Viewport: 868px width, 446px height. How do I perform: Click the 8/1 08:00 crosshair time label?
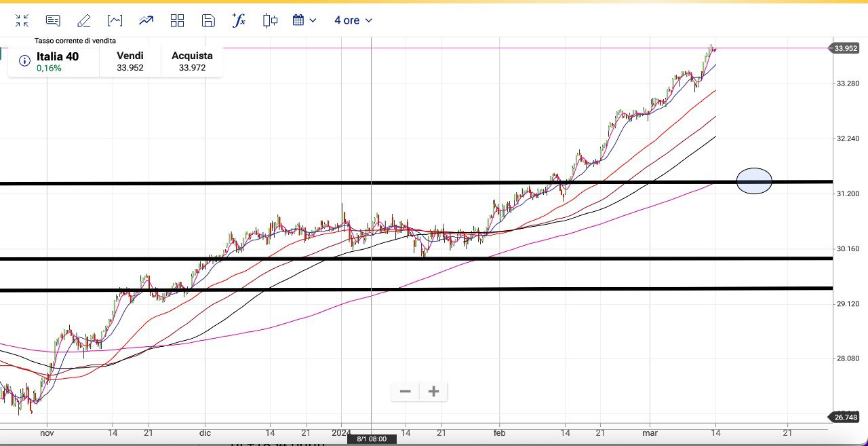pyautogui.click(x=372, y=439)
